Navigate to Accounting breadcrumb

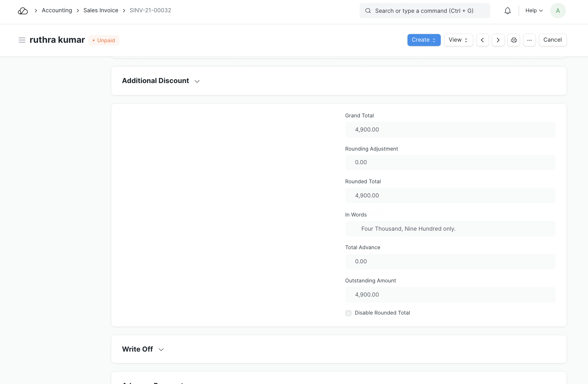(57, 10)
